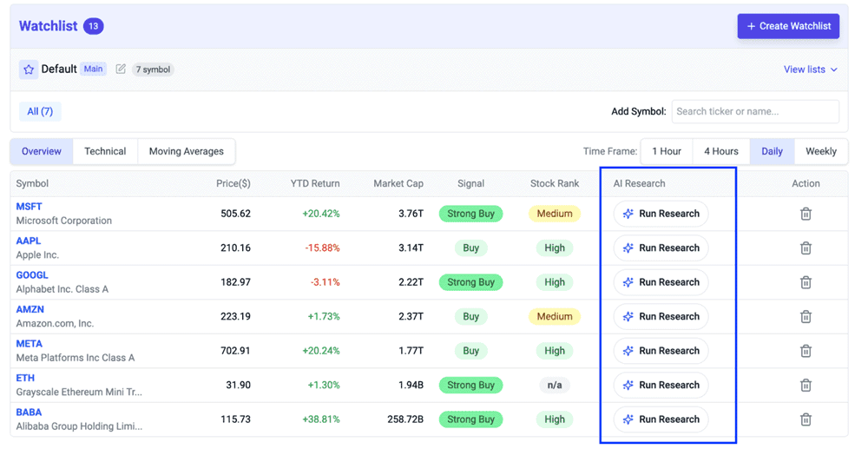
Task: Select the 4 Hours time frame
Action: (720, 151)
